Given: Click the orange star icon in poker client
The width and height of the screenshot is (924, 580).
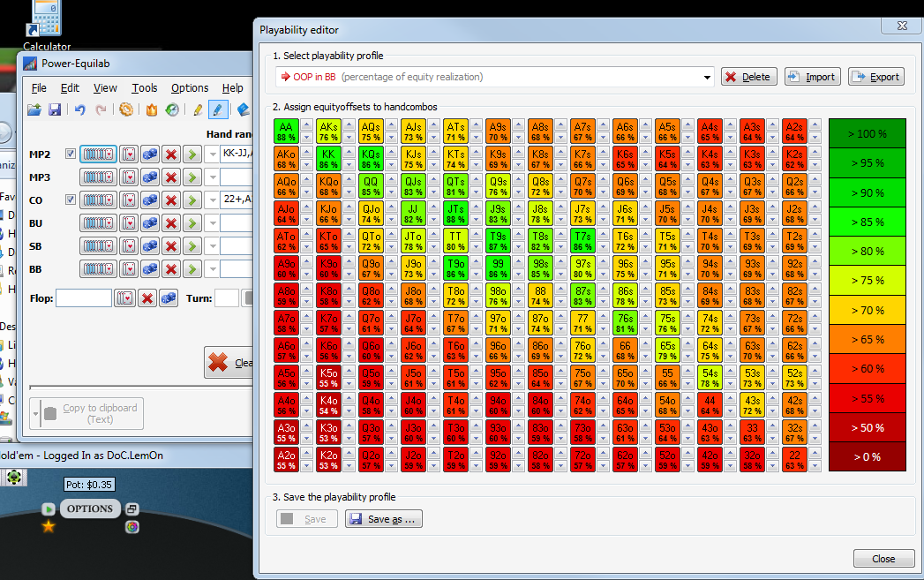Looking at the screenshot, I should pyautogui.click(x=49, y=526).
